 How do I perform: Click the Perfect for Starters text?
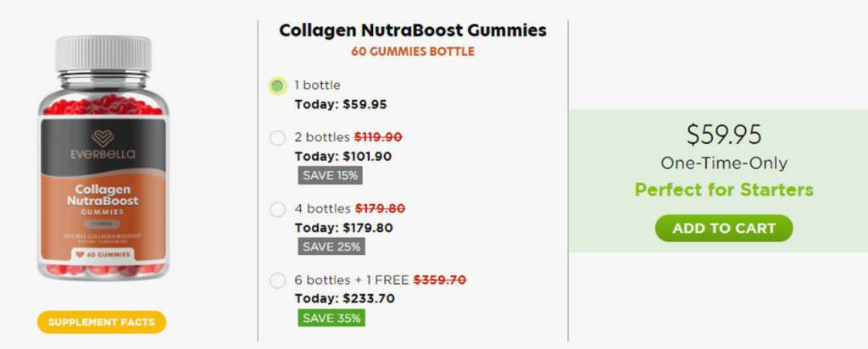point(723,189)
